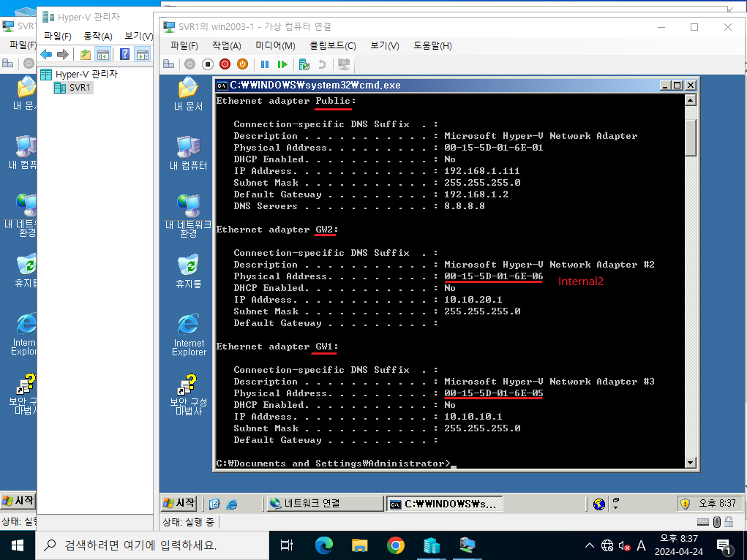Click VM Connection icon on host taskbar

tap(468, 545)
